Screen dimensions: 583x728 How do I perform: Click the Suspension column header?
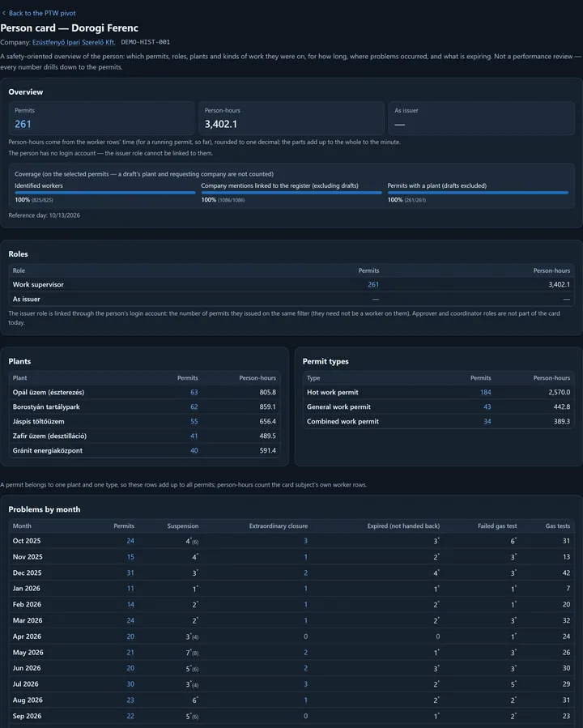pyautogui.click(x=183, y=526)
